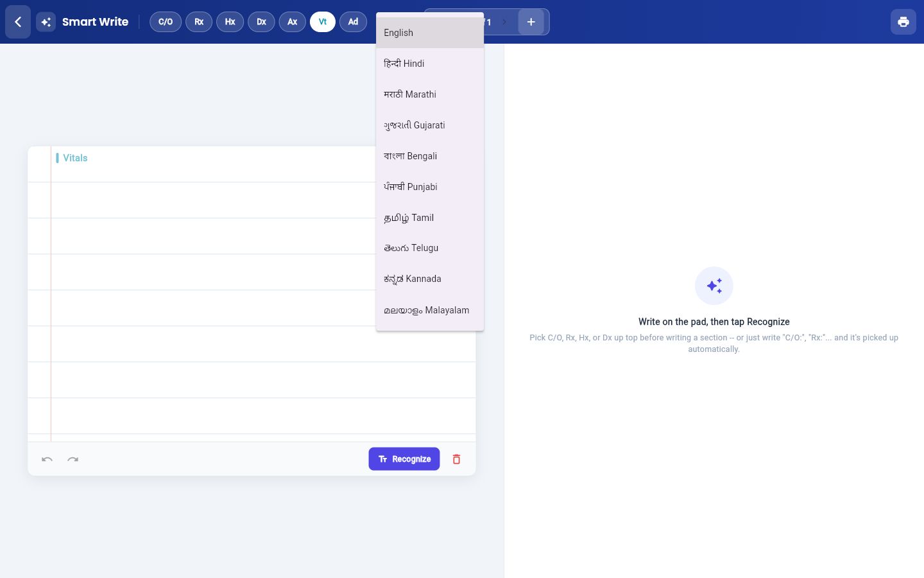The width and height of the screenshot is (924, 578).
Task: Clear the pad with the red trash icon
Action: click(x=456, y=459)
